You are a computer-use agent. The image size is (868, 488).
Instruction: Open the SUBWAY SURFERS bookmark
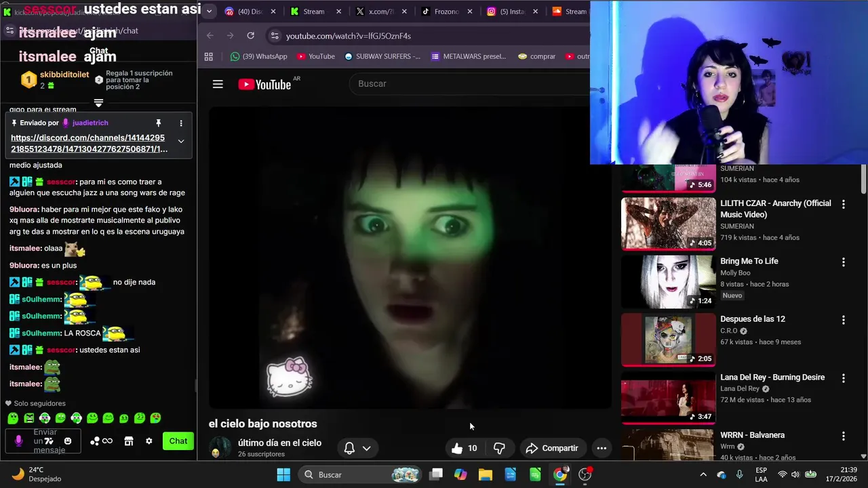click(382, 56)
